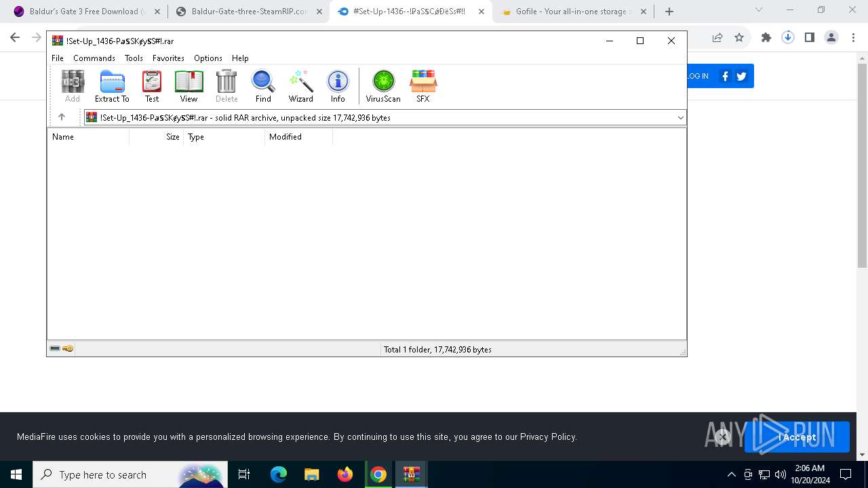Open Firefox from the taskbar
Image resolution: width=868 pixels, height=488 pixels.
[345, 474]
